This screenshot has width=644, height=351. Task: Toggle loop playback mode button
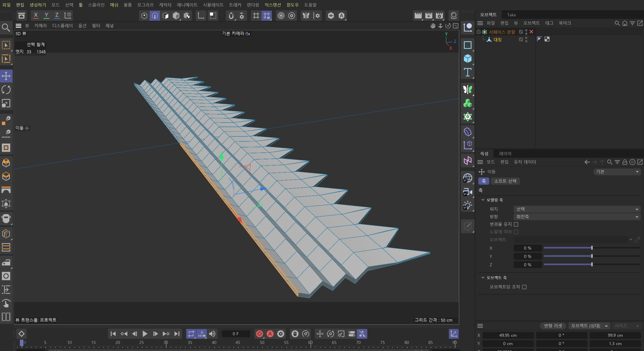[191, 334]
